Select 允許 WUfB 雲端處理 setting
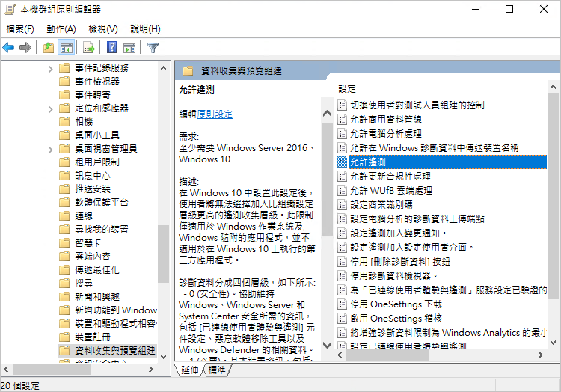The height and width of the screenshot is (392, 561). tap(391, 191)
